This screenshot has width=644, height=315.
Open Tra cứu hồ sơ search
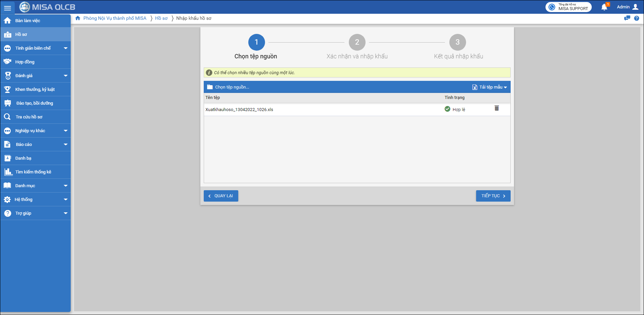click(29, 117)
